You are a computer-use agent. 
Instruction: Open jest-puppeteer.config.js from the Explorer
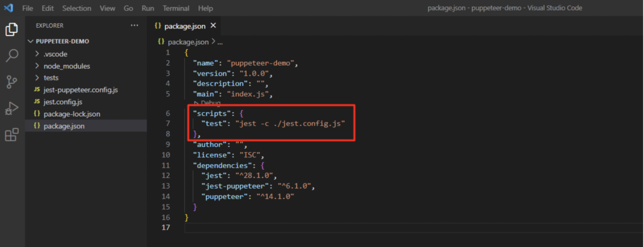(80, 90)
